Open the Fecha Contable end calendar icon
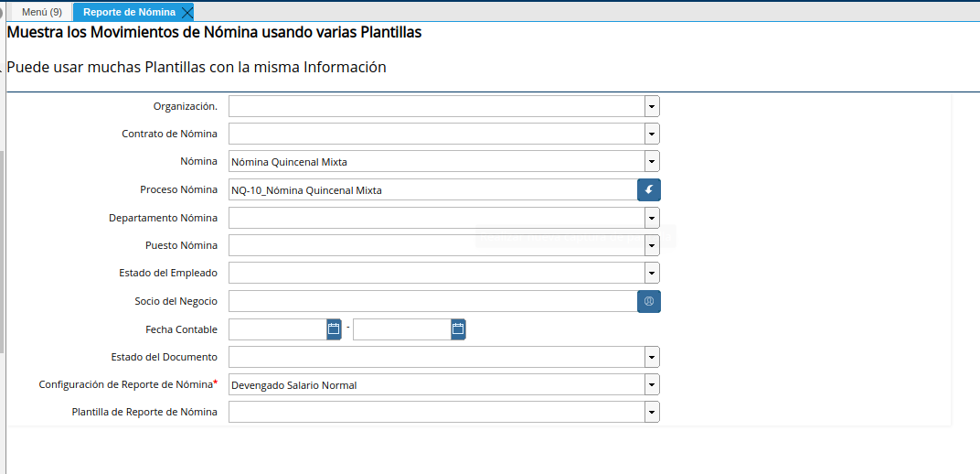980x474 pixels. pyautogui.click(x=458, y=329)
